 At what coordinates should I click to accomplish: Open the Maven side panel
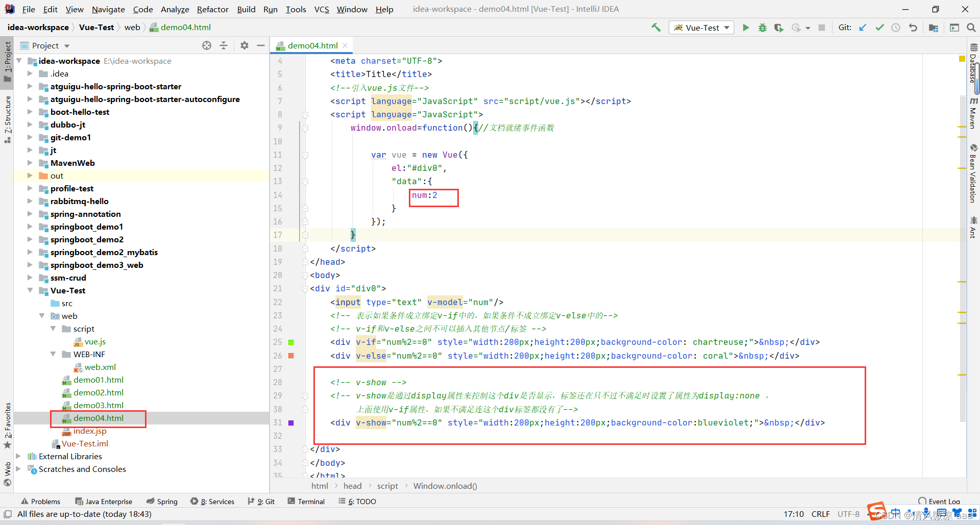coord(973,113)
